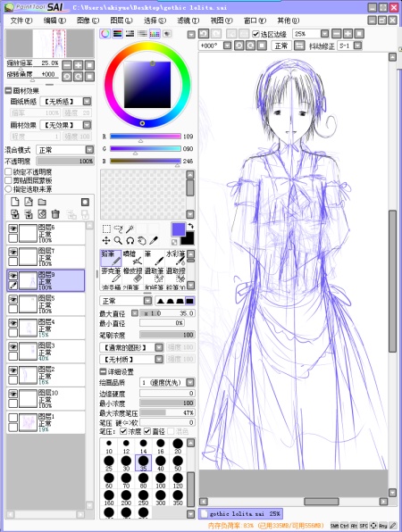Screen dimensions: 402x532
Task: Pick brush size 35 preset
Action: (x=143, y=463)
